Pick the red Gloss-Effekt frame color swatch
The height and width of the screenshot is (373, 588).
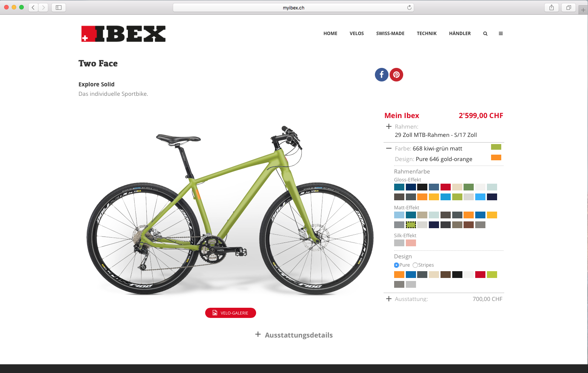[445, 187]
